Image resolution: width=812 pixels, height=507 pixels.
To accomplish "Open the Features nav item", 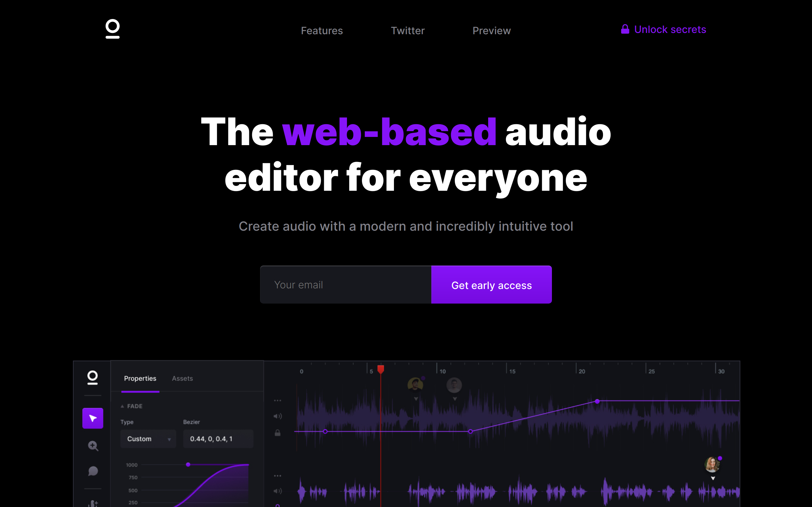I will tap(322, 30).
